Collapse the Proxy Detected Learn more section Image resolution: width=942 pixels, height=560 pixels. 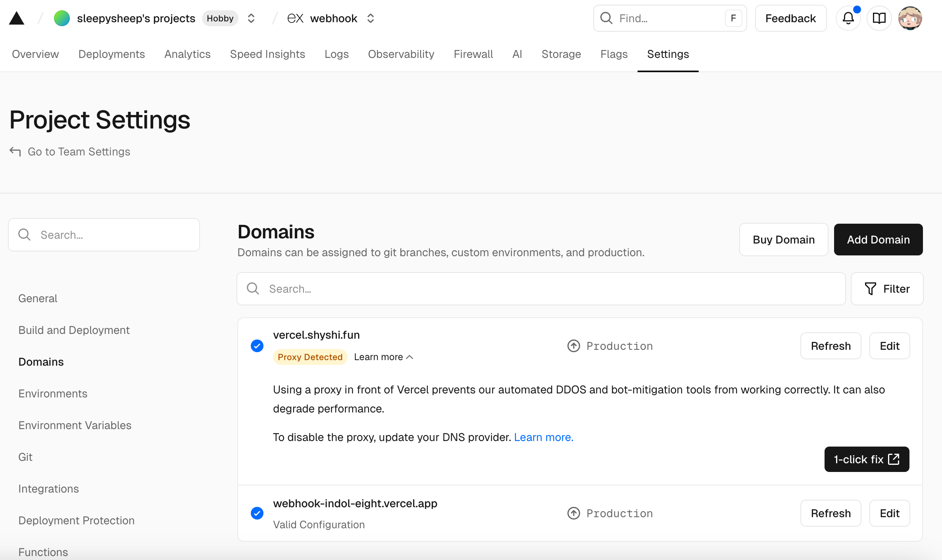383,357
